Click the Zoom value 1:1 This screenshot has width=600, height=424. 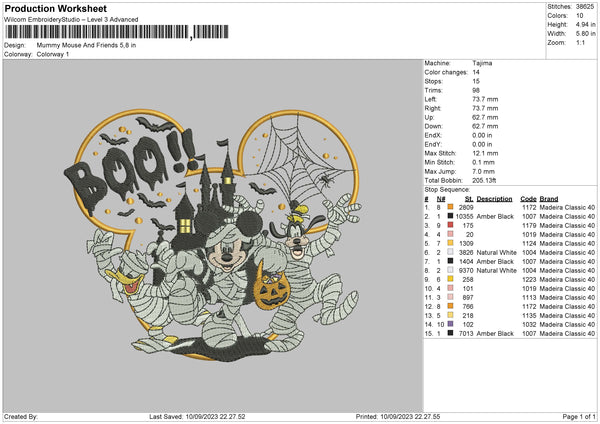tap(580, 42)
